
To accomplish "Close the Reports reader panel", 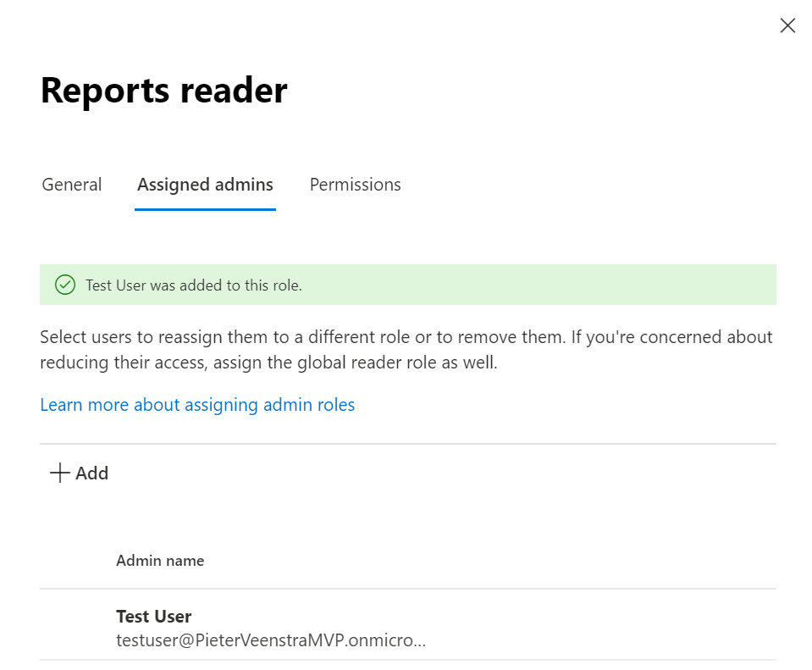I will pos(787,25).
